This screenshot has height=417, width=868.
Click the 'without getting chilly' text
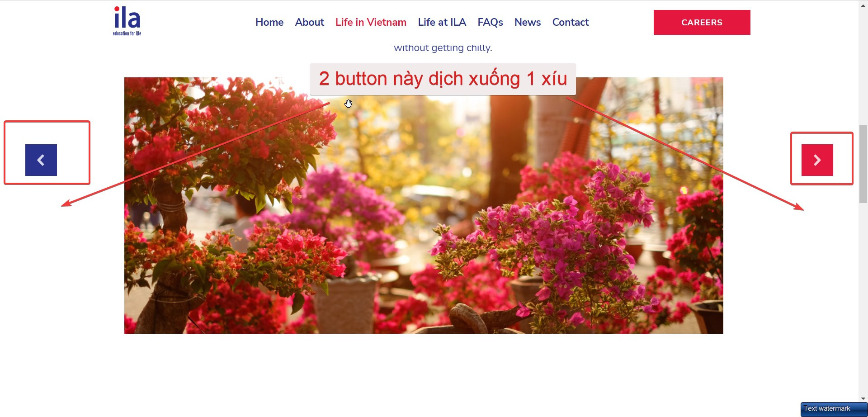pyautogui.click(x=443, y=48)
